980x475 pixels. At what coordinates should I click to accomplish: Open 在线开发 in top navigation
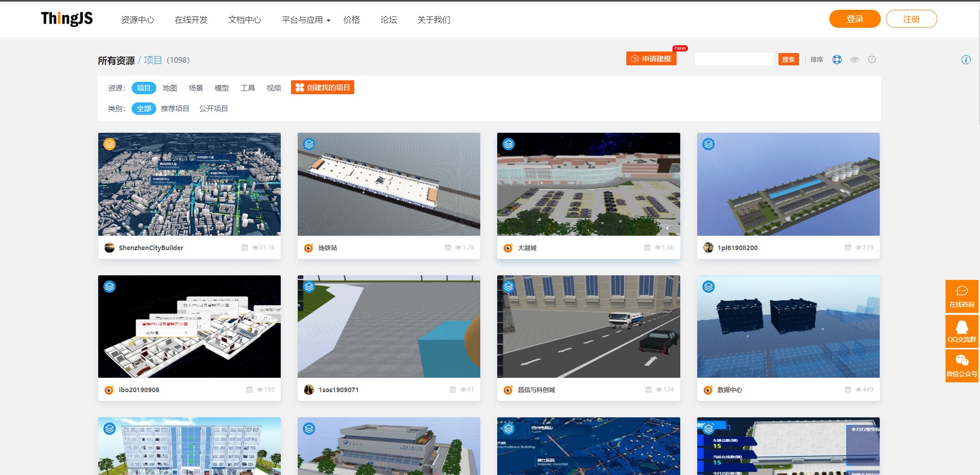[191, 20]
